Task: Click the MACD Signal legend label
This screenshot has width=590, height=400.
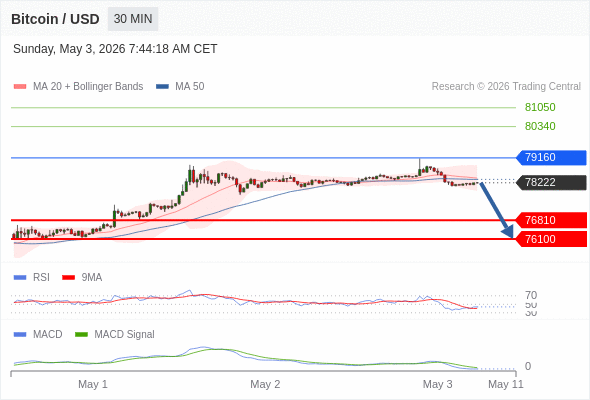Action: point(125,335)
